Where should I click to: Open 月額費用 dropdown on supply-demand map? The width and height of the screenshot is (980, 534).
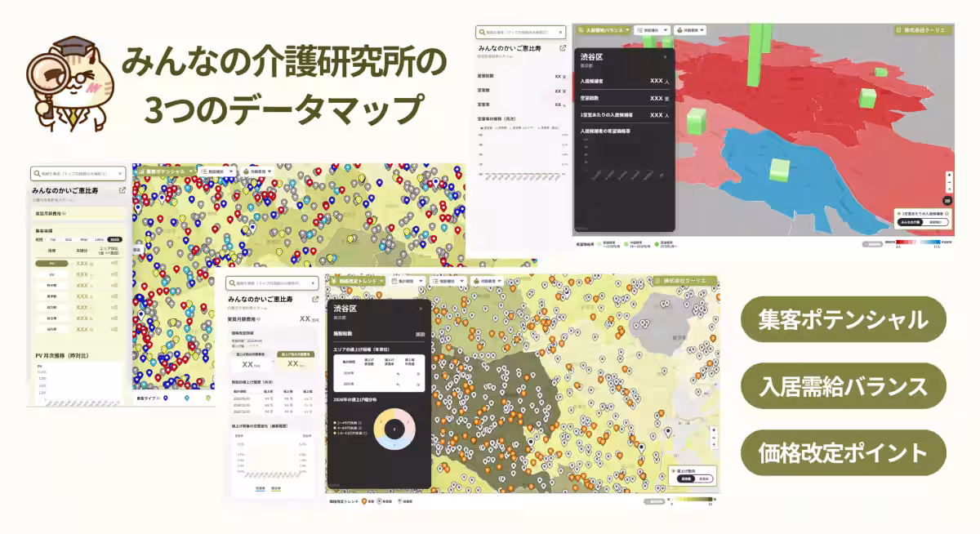point(690,30)
